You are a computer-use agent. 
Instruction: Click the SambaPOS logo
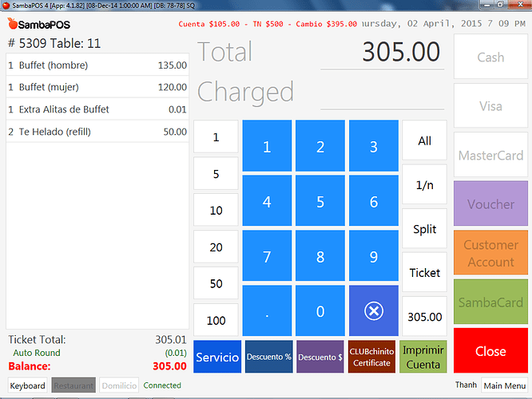point(38,25)
